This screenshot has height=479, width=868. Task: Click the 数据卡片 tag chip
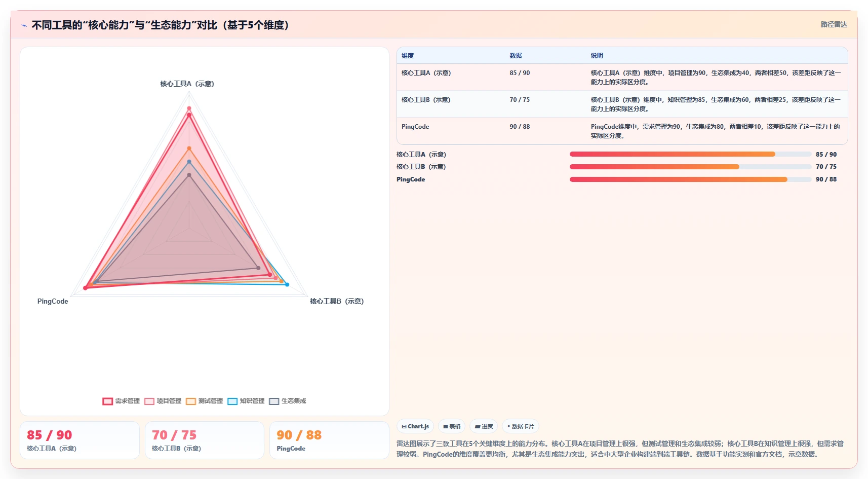521,426
